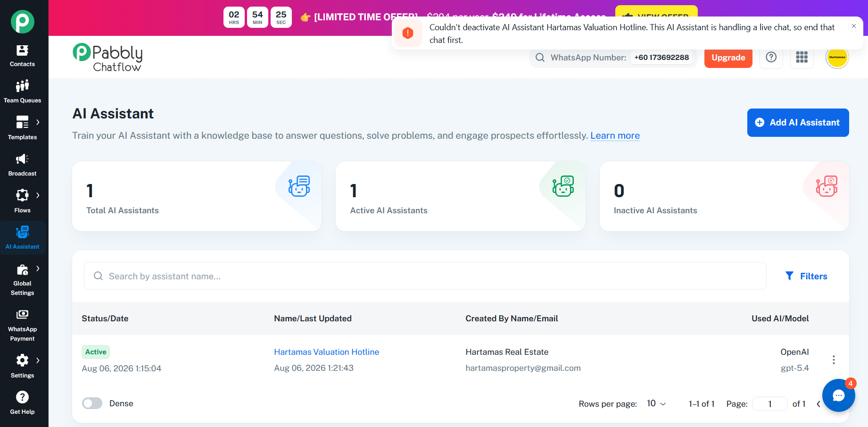Screen dimensions: 868x427
Task: Open Flows in the sidebar
Action: pyautogui.click(x=22, y=201)
